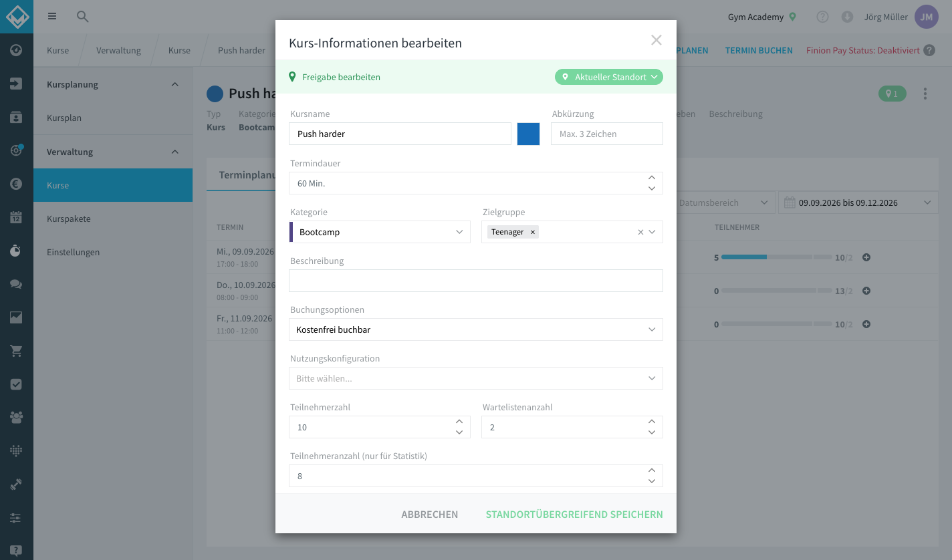Screen dimensions: 952x560
Task: Open the chat bubbles icon in the sidebar
Action: coord(17,284)
